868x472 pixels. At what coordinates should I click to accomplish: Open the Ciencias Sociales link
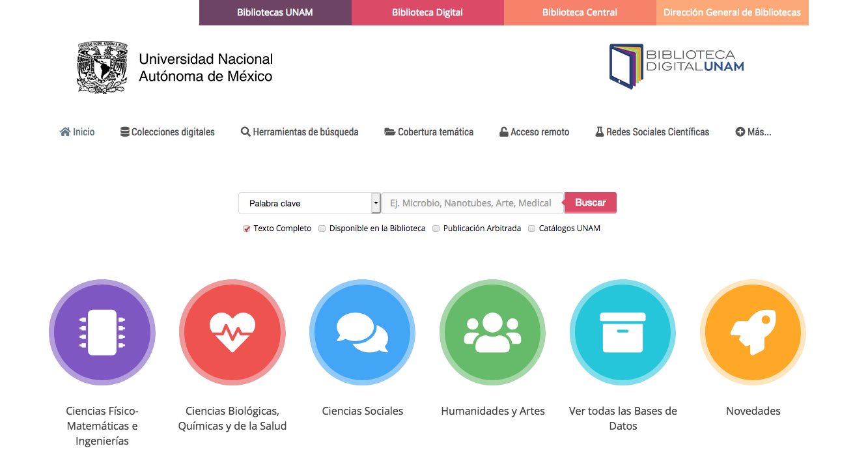[363, 411]
